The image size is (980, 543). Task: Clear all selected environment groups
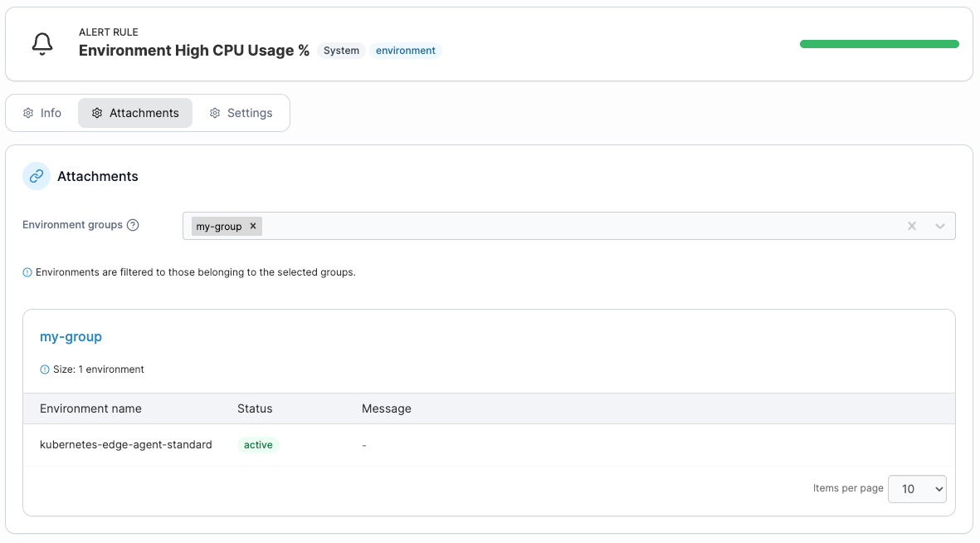[912, 227]
